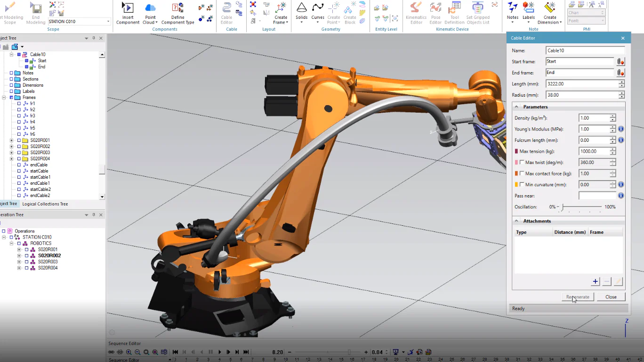Collapse the Attachments section

tap(516, 221)
